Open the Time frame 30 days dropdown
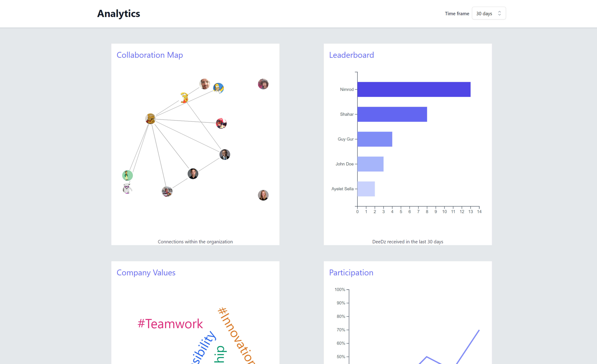The height and width of the screenshot is (364, 597). 488,14
